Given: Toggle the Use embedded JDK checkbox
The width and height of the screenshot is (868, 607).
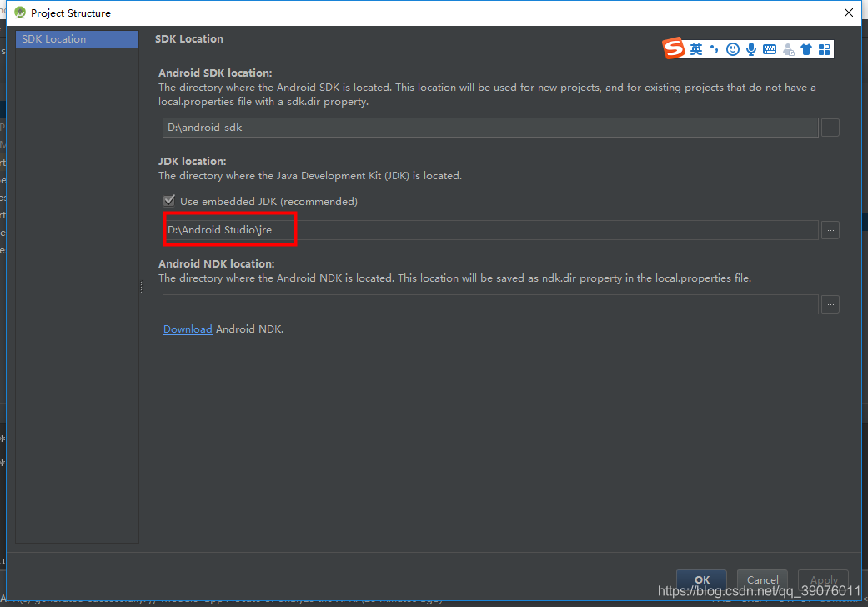Looking at the screenshot, I should tap(169, 201).
